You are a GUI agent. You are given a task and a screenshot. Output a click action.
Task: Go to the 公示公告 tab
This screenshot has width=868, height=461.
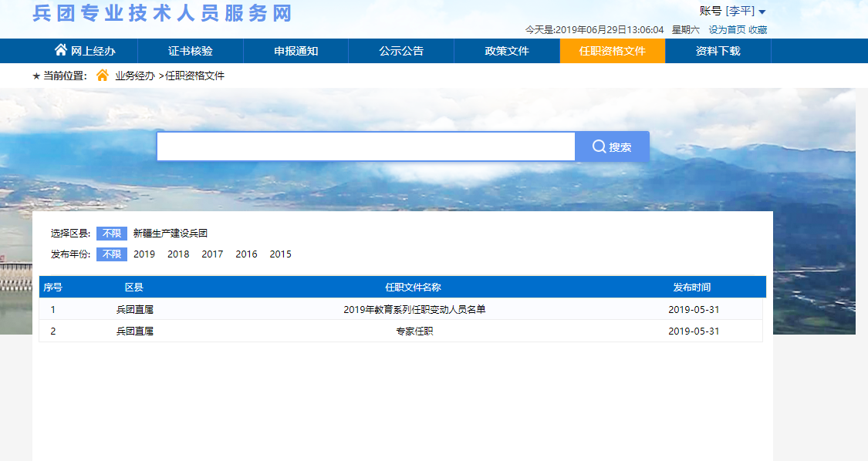click(x=400, y=51)
